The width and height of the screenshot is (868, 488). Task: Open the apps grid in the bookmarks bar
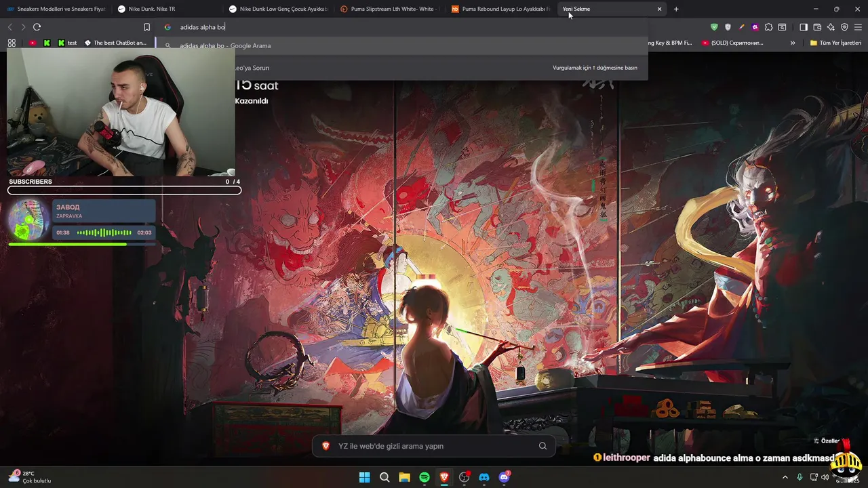pos(12,43)
